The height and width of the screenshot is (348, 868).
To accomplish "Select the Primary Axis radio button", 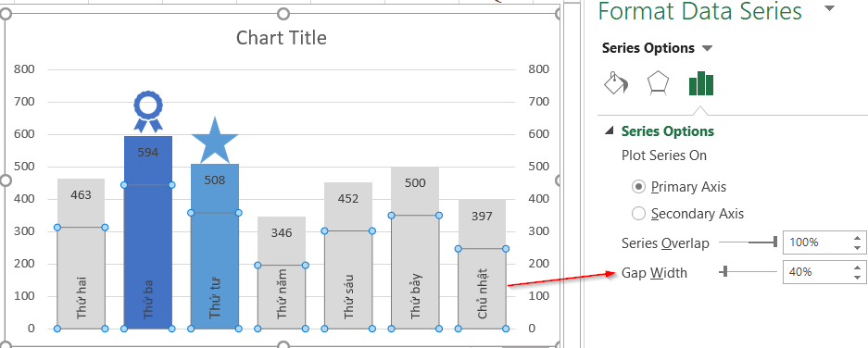I will point(639,187).
